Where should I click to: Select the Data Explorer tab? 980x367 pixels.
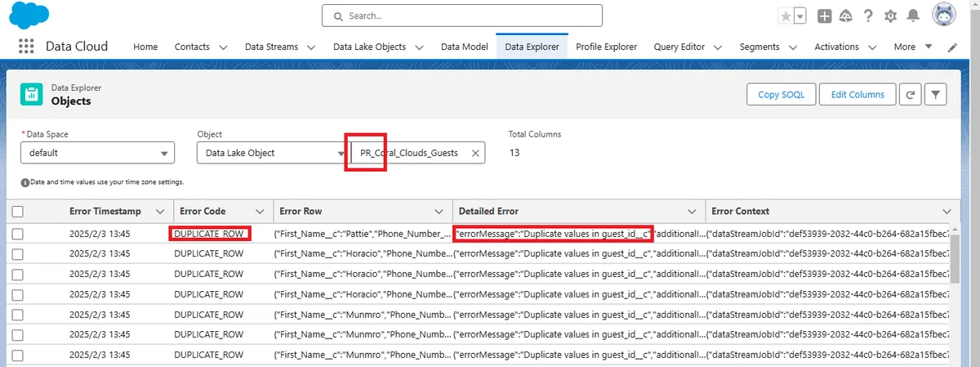pyautogui.click(x=532, y=47)
